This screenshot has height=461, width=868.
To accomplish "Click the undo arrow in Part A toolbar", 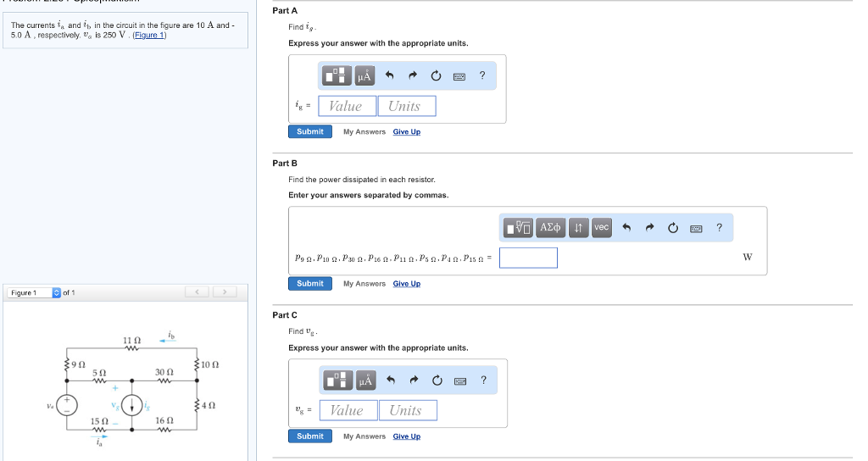I will 390,75.
